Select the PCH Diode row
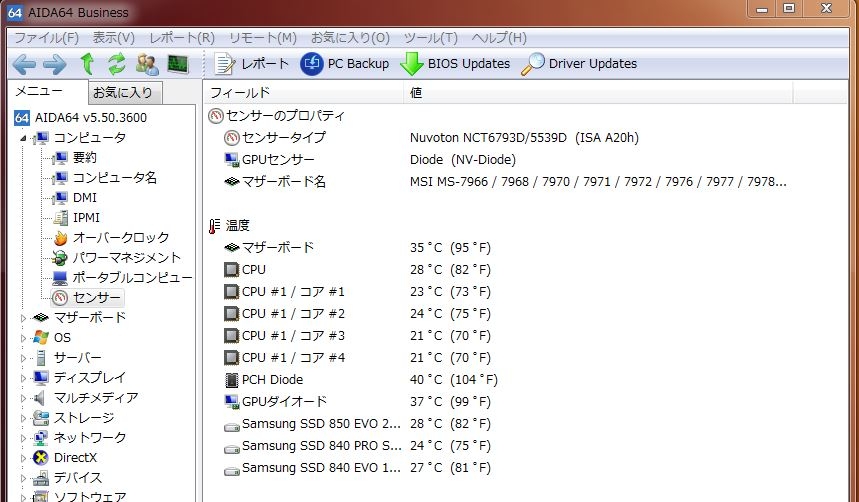The width and height of the screenshot is (859, 502). pos(361,379)
